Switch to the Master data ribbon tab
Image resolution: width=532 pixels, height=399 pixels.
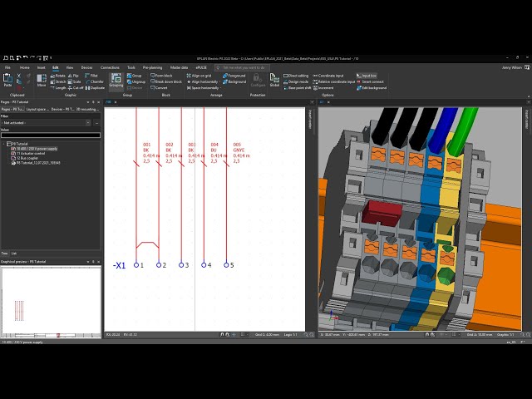coord(179,67)
